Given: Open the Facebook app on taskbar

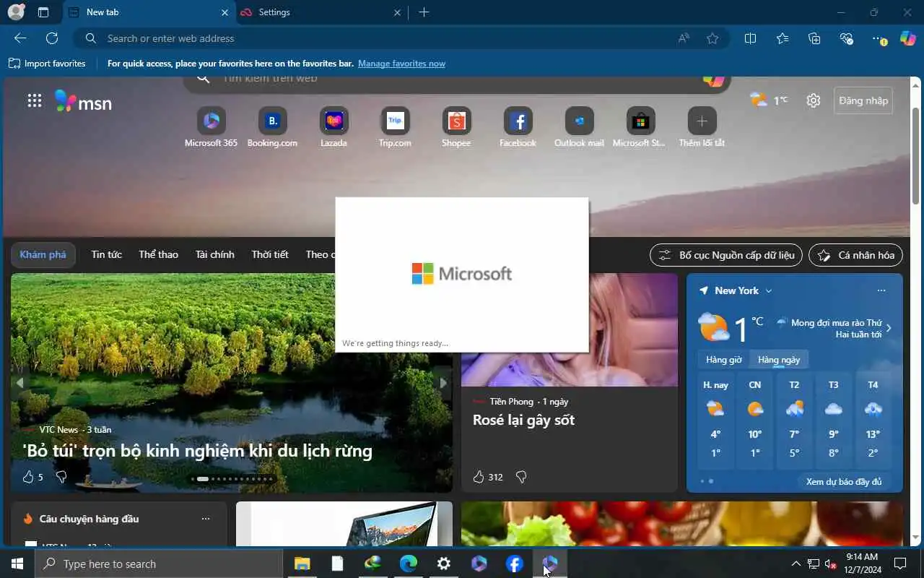Looking at the screenshot, I should [x=515, y=564].
